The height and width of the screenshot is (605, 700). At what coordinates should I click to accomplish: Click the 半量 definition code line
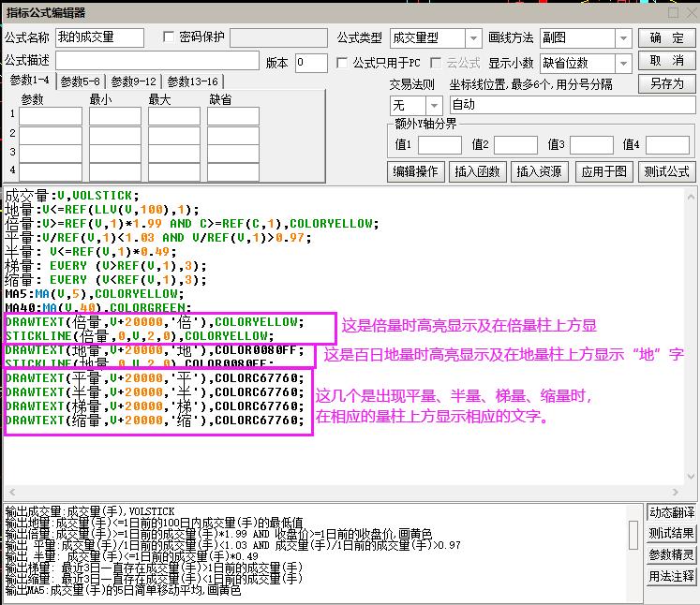pyautogui.click(x=91, y=252)
